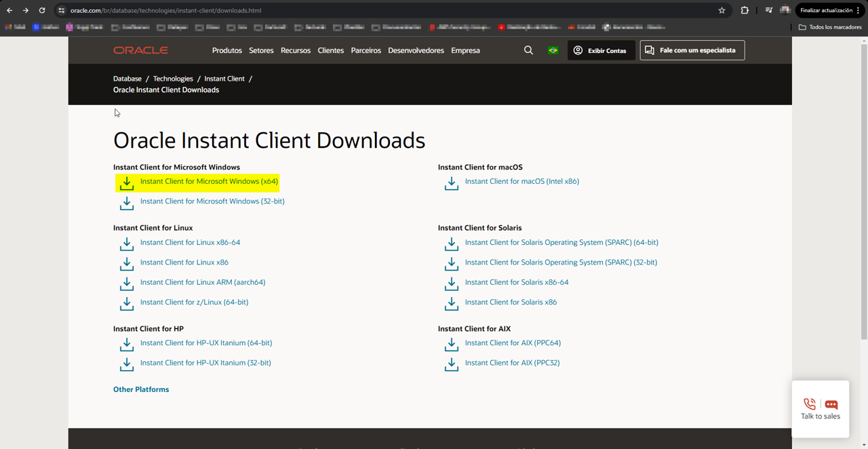This screenshot has width=868, height=449.
Task: Click download icon for AIX (PPC32)
Action: [x=452, y=364]
